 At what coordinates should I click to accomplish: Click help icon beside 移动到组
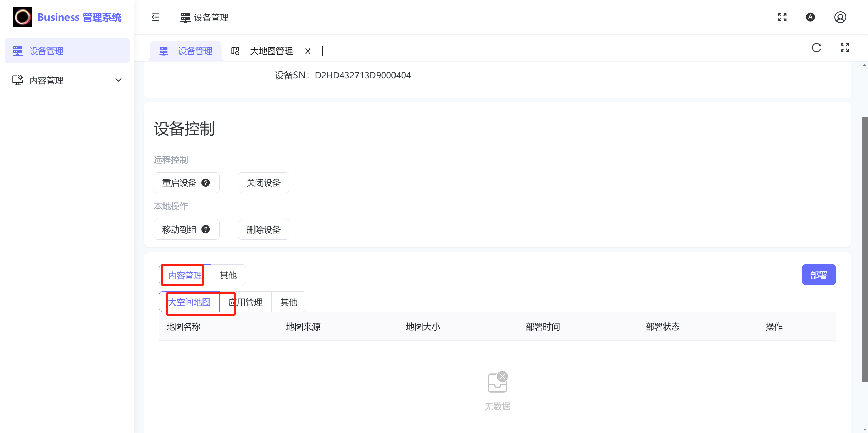click(206, 230)
